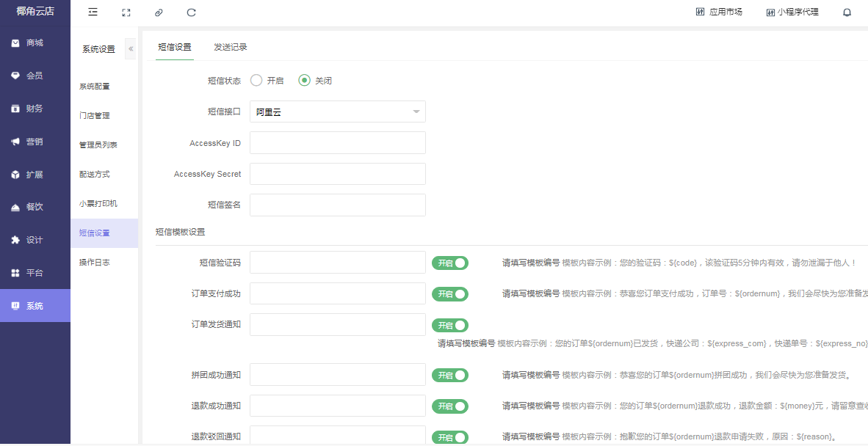Open the 短信接口 dropdown showing 阿里云

pos(338,111)
